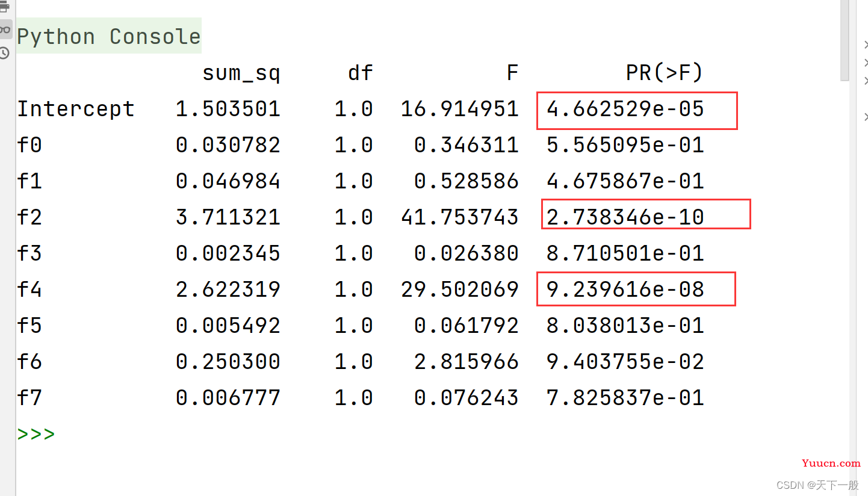Click the print console output icon
The width and height of the screenshot is (868, 496).
[x=5, y=7]
